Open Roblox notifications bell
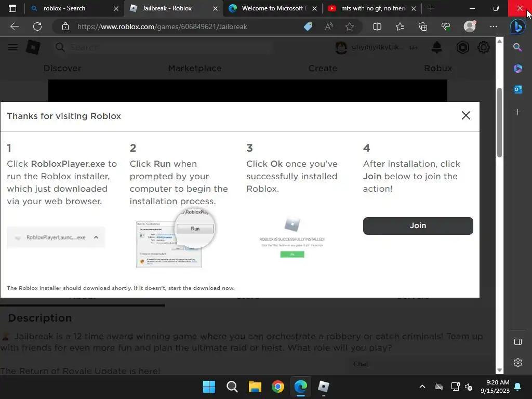The width and height of the screenshot is (532, 399). click(436, 47)
